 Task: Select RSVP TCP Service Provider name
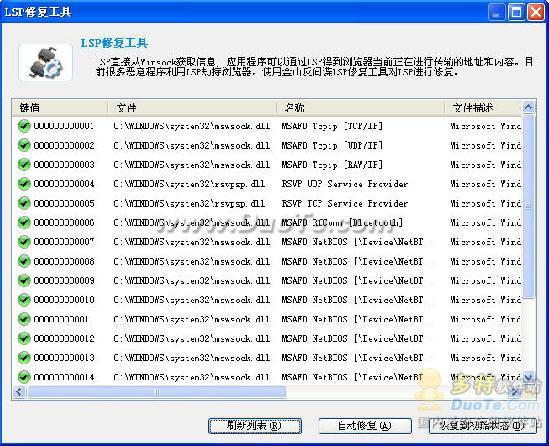pos(345,203)
